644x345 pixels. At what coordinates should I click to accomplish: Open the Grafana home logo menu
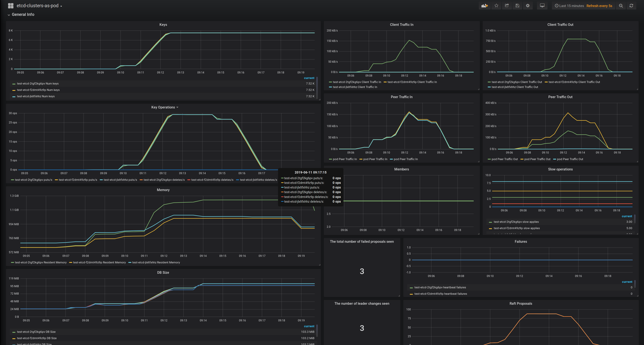(x=10, y=6)
